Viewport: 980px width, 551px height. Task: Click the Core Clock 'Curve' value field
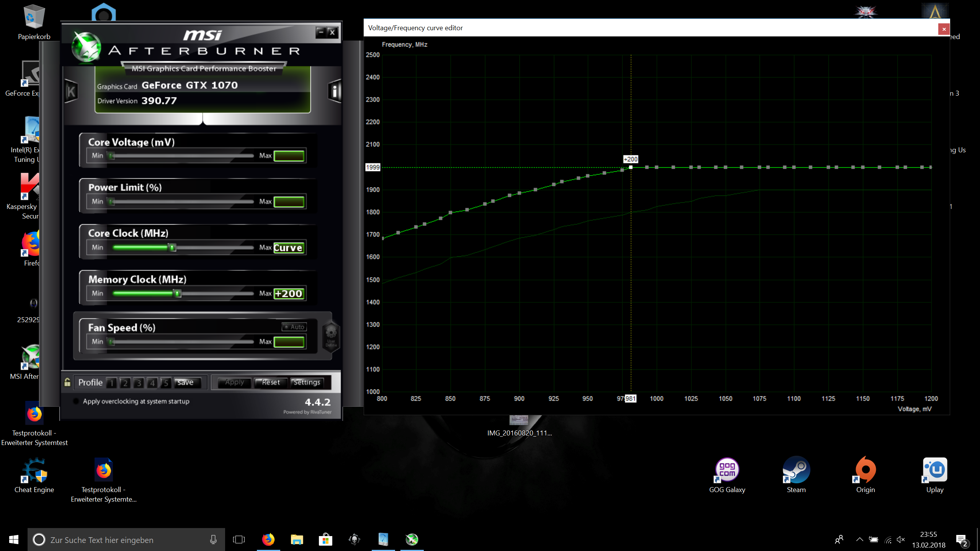click(289, 248)
